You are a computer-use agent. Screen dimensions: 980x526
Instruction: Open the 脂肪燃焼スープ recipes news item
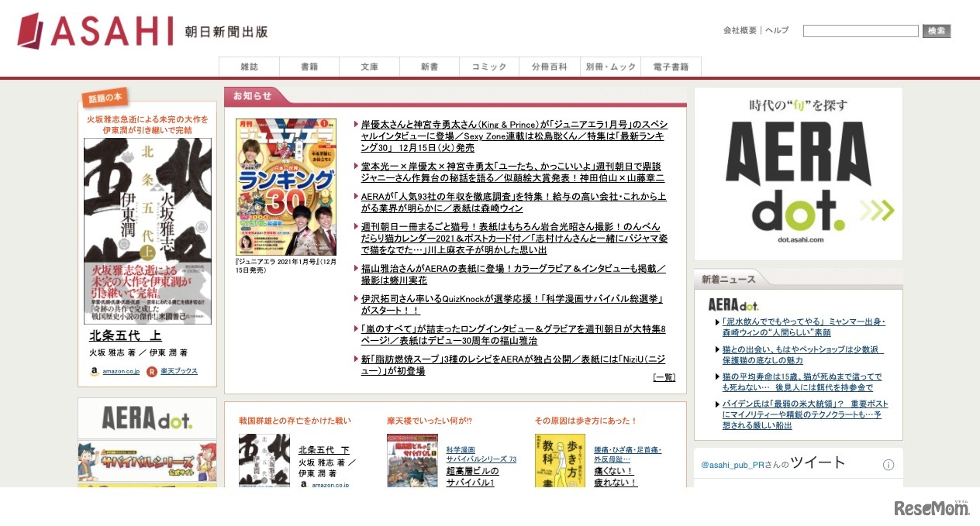coord(513,365)
